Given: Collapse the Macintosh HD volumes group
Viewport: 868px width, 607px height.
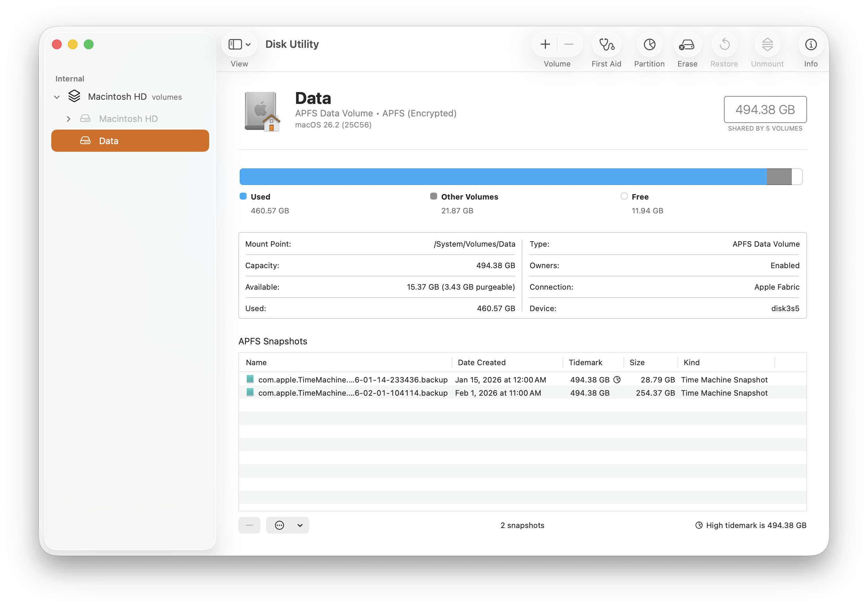Looking at the screenshot, I should point(57,97).
